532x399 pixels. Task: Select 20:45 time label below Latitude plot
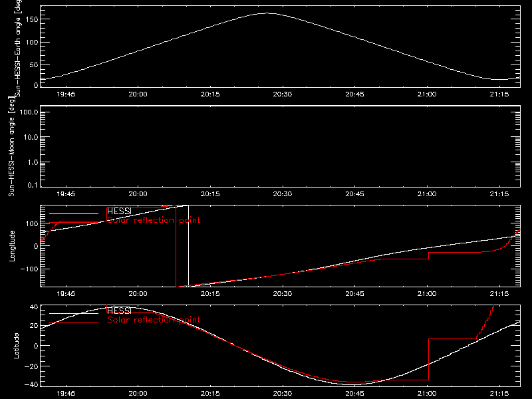pos(354,394)
